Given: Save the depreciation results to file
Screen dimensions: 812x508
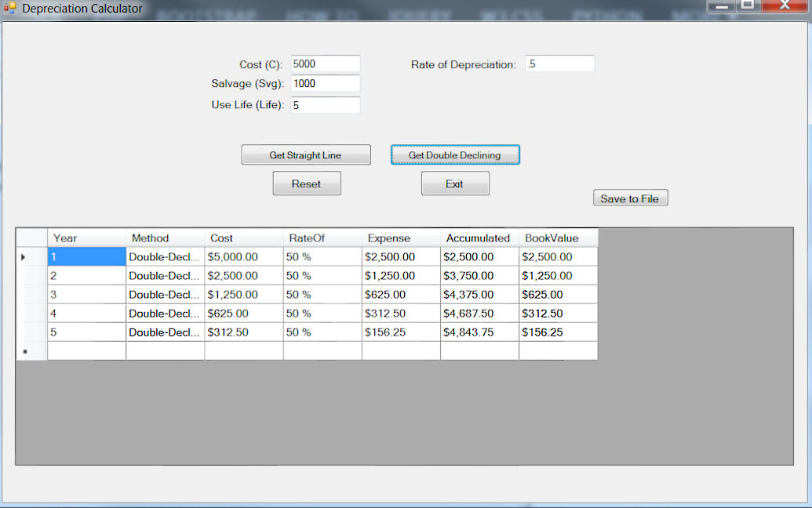Looking at the screenshot, I should tap(630, 197).
